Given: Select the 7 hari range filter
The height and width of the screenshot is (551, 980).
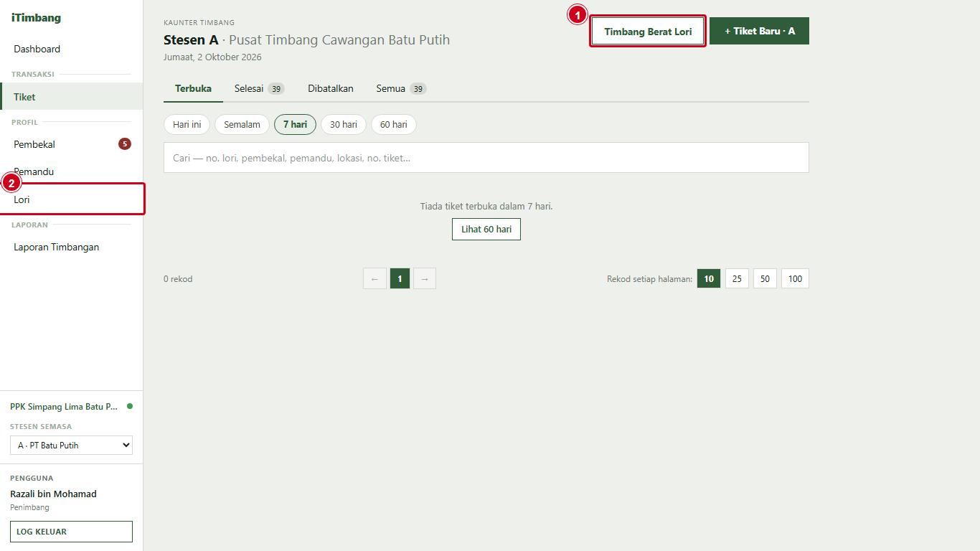Looking at the screenshot, I should tap(295, 124).
